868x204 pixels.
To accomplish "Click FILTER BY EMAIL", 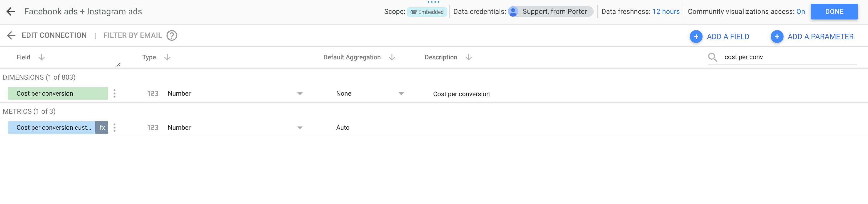I will (132, 35).
